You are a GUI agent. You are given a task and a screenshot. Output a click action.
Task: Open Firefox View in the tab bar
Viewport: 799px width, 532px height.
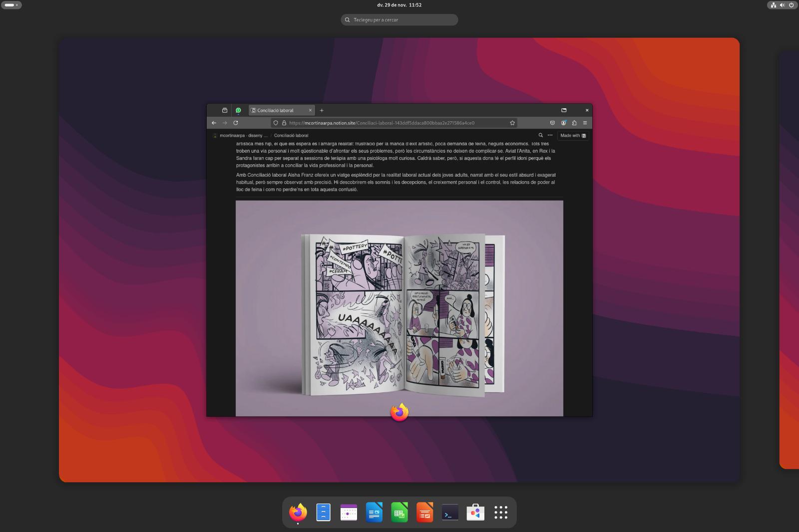tap(225, 110)
